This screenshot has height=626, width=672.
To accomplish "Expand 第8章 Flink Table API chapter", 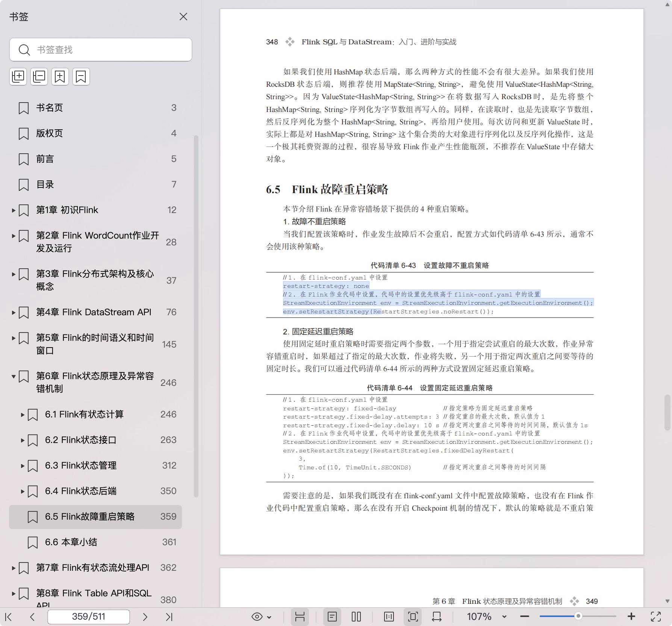I will pos(14,594).
